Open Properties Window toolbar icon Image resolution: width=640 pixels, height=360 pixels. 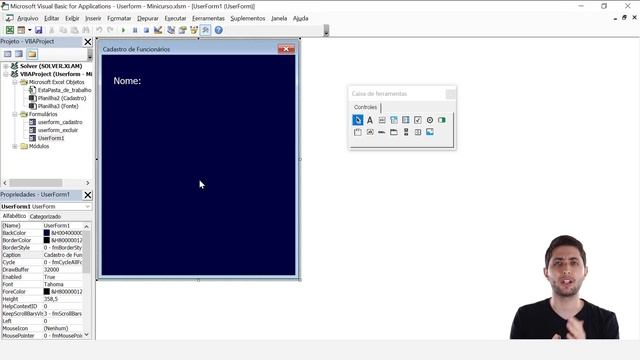[182, 30]
